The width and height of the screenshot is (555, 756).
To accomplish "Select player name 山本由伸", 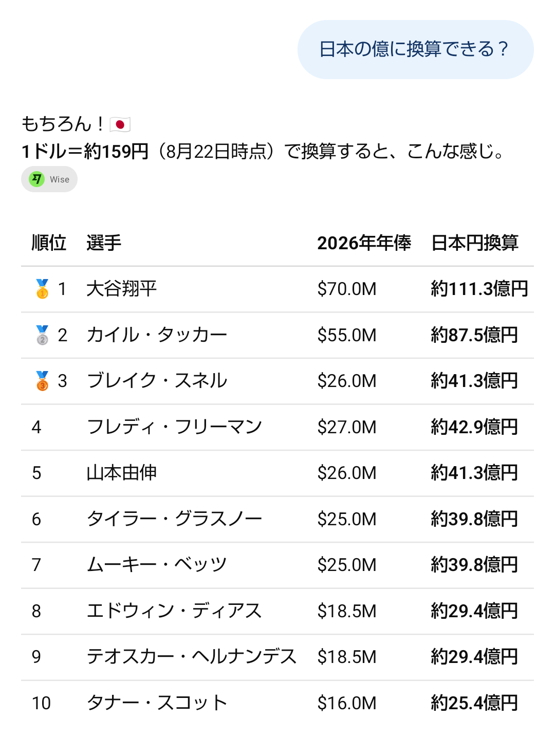I will coord(121,473).
